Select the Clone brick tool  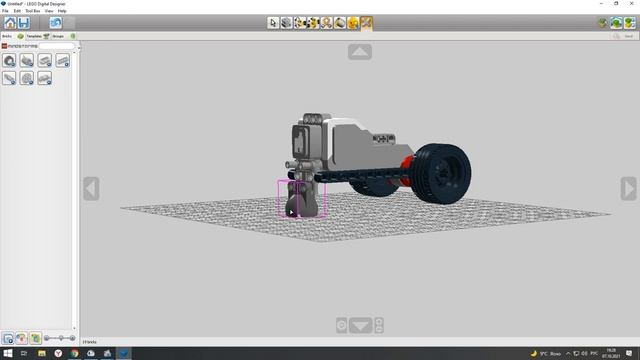click(287, 23)
